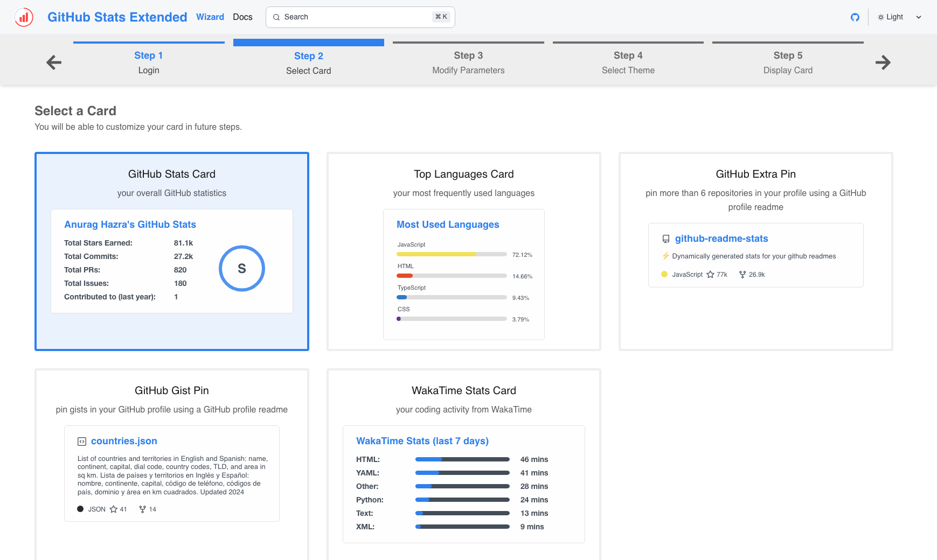Viewport: 937px width, 560px height.
Task: Click the fork icon next to 14
Action: coord(143,509)
